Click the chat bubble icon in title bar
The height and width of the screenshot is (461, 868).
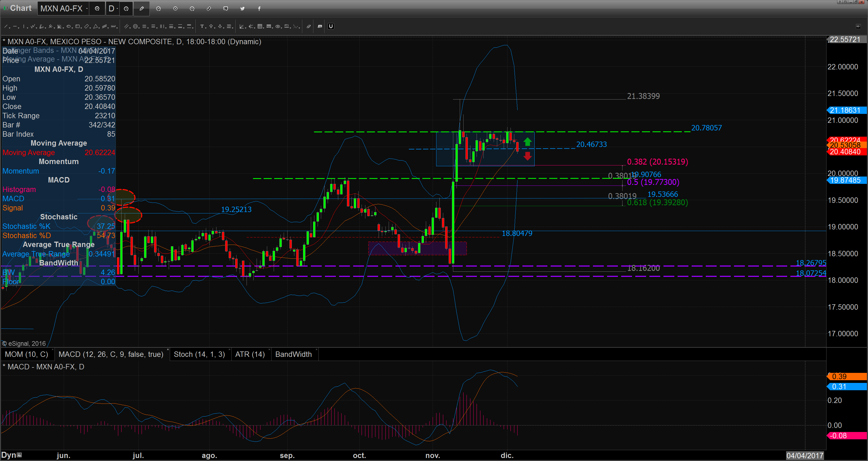click(x=226, y=8)
